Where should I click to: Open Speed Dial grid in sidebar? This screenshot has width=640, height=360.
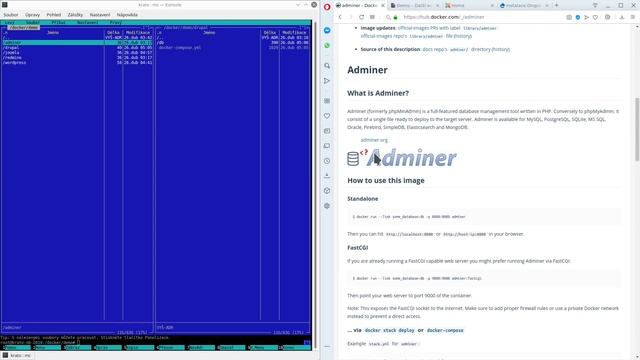pos(327,100)
